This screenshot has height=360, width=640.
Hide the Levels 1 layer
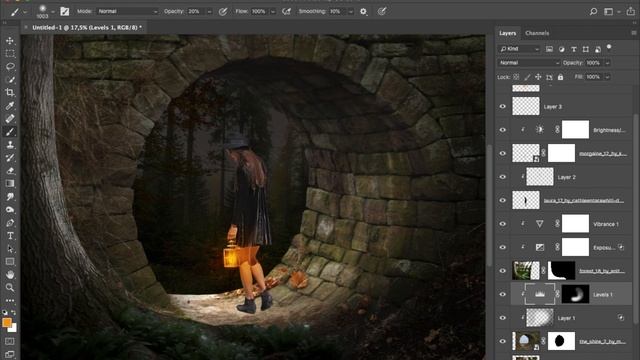[503, 294]
